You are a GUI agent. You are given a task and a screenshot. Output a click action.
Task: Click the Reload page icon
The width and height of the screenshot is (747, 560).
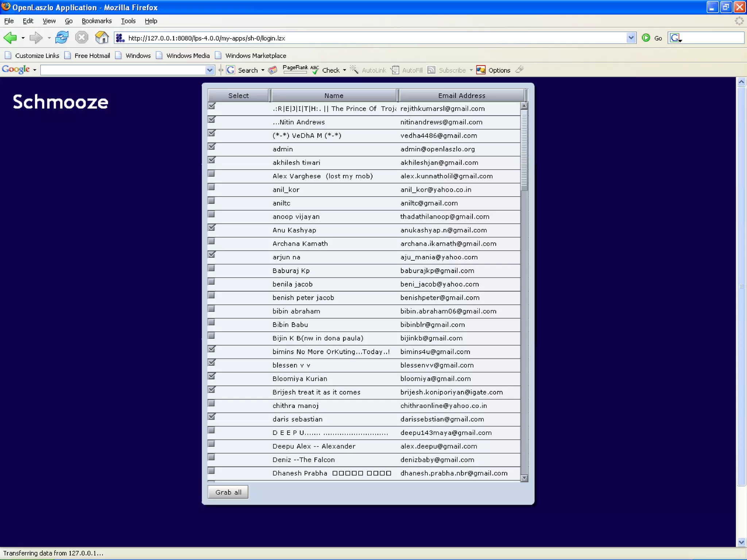point(62,38)
